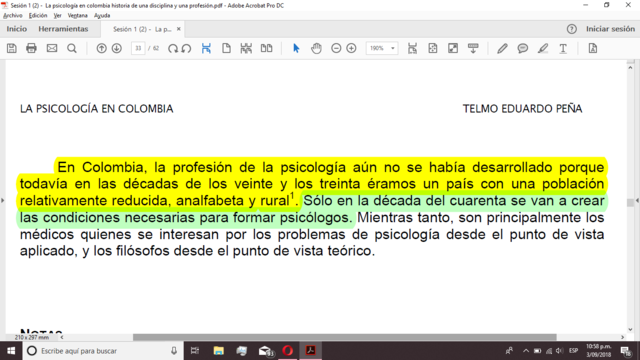Open the search text magnifier tool
This screenshot has width=640, height=360.
point(72,48)
